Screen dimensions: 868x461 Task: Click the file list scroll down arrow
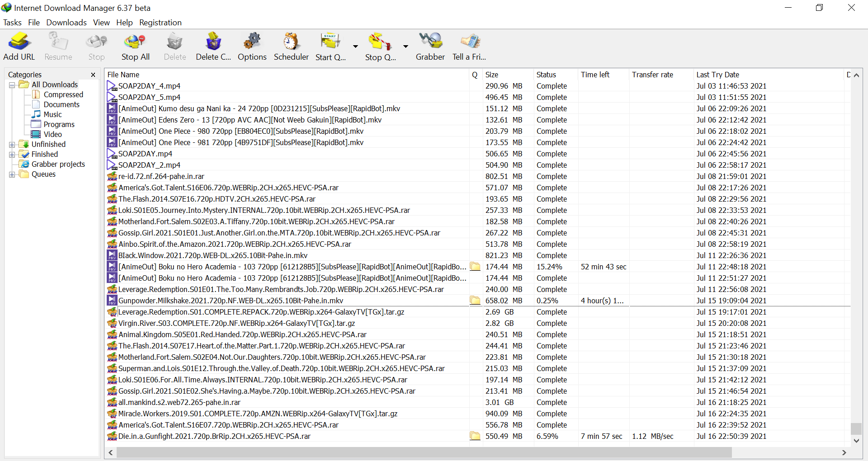856,441
